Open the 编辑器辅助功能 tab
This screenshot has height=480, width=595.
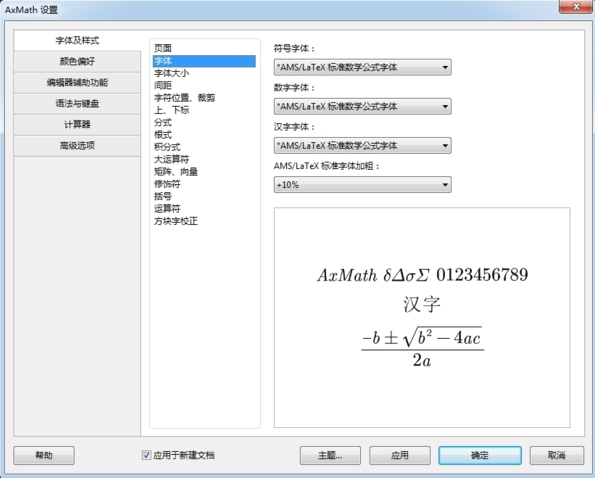coord(77,82)
